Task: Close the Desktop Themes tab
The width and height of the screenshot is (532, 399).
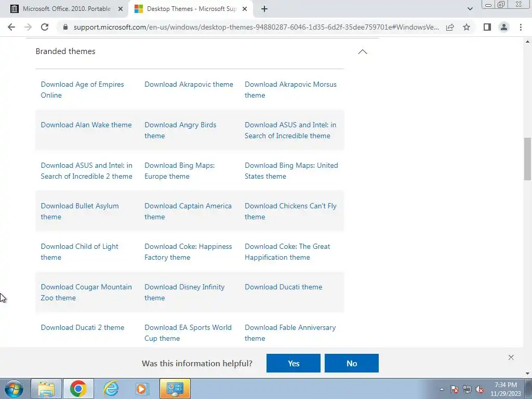Action: tap(245, 9)
